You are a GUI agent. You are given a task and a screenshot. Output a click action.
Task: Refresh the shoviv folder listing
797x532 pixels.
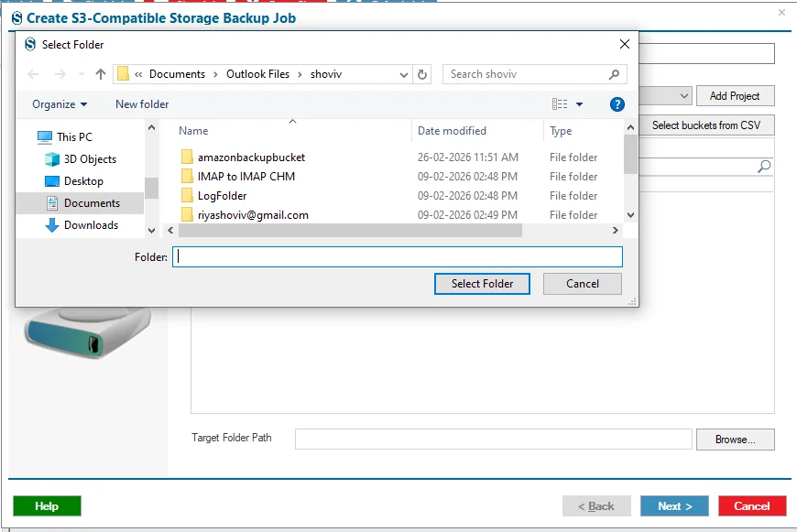(422, 74)
